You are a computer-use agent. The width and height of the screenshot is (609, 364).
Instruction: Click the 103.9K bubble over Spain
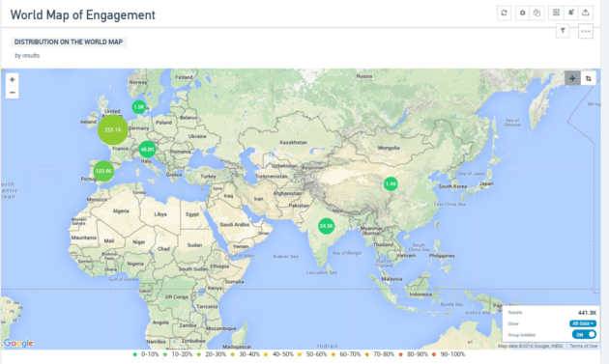coord(103,171)
